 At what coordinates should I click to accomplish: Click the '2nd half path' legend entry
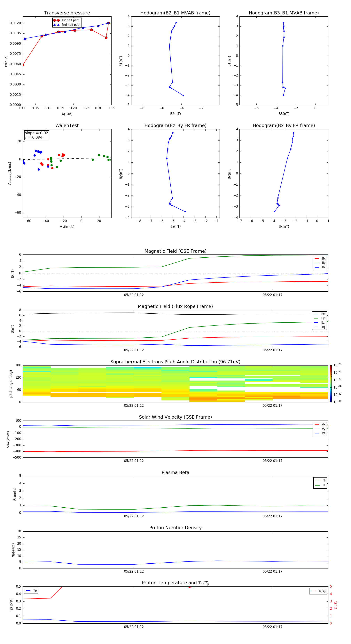[x=67, y=25]
